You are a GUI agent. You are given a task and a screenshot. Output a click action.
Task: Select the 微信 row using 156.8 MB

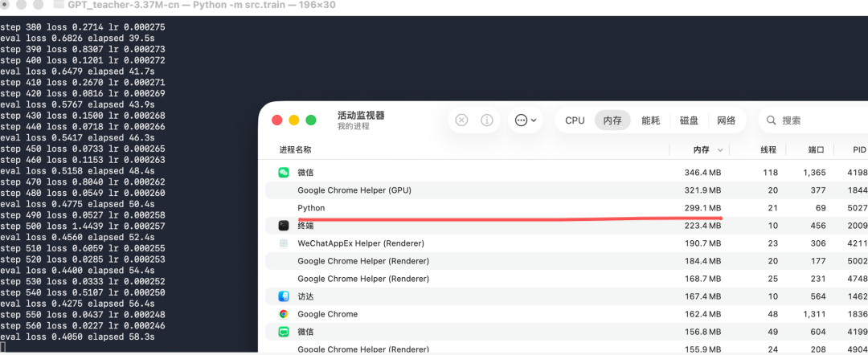567,332
